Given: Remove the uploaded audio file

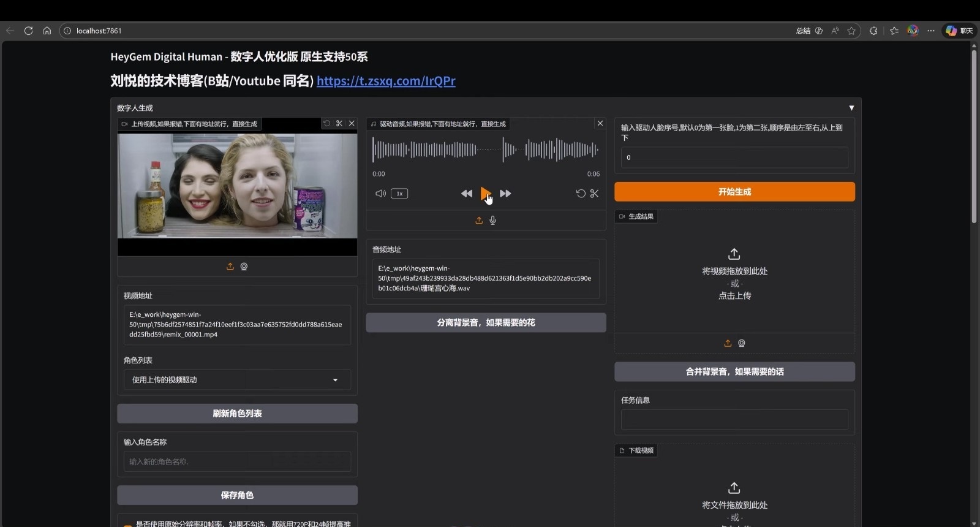Looking at the screenshot, I should [x=600, y=124].
